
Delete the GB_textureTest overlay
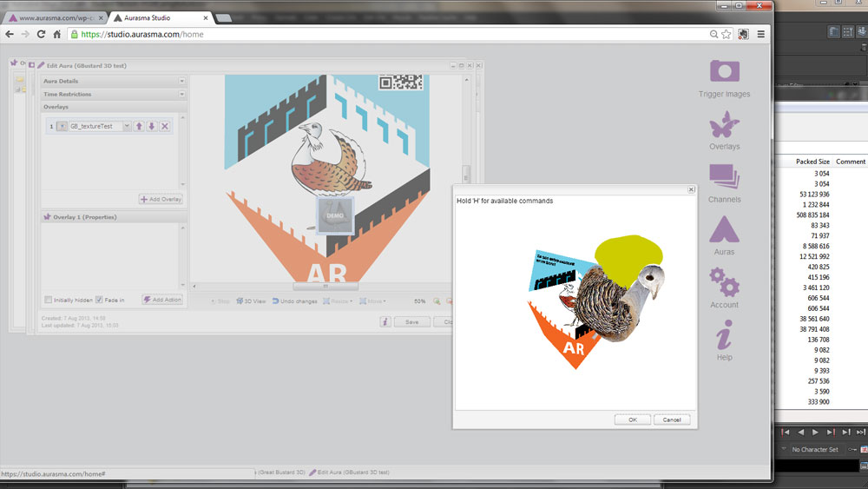tap(165, 126)
